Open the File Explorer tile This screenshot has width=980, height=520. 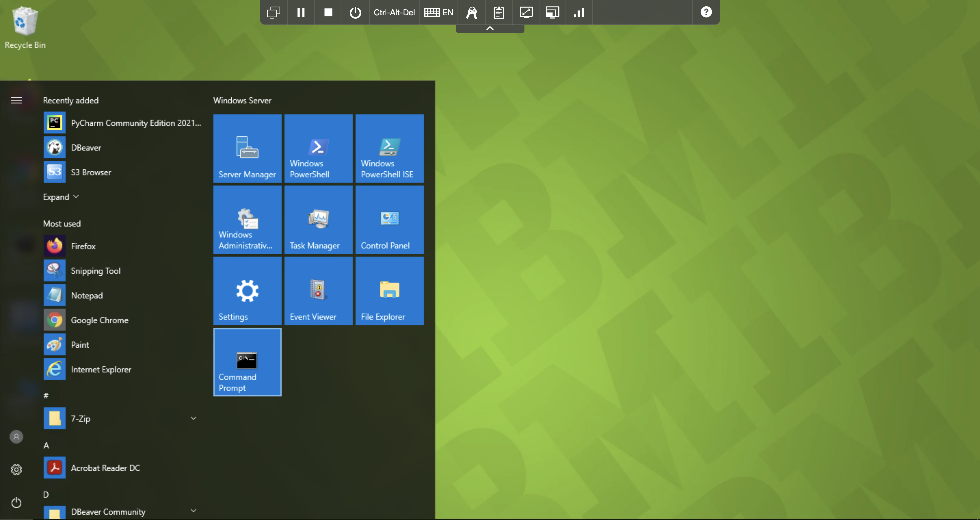(x=390, y=291)
